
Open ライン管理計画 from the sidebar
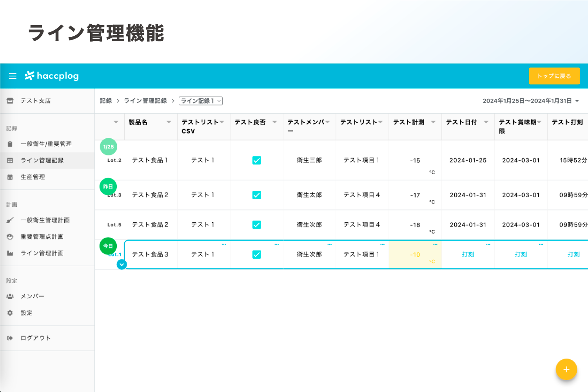click(x=47, y=253)
